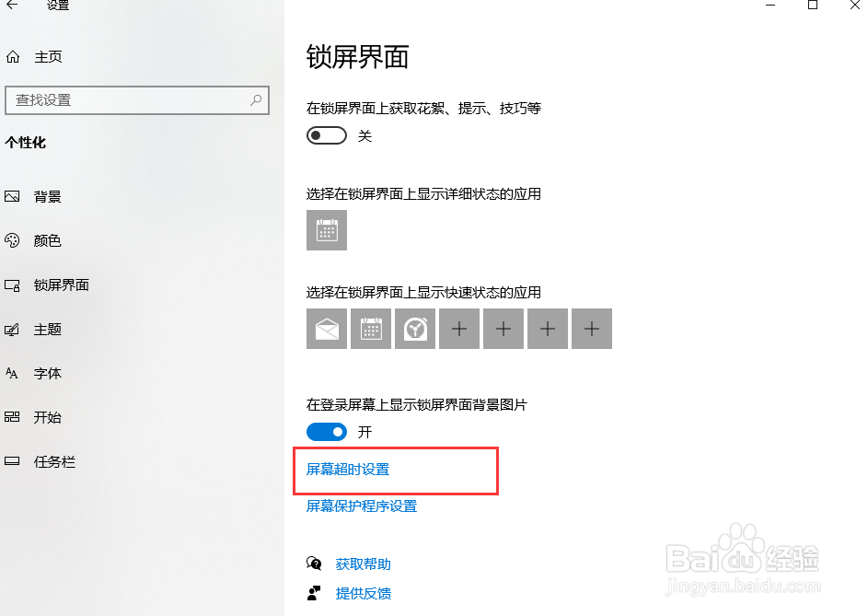Open 屏幕超时设置 link
Screen dimensions: 868x616
tap(348, 470)
